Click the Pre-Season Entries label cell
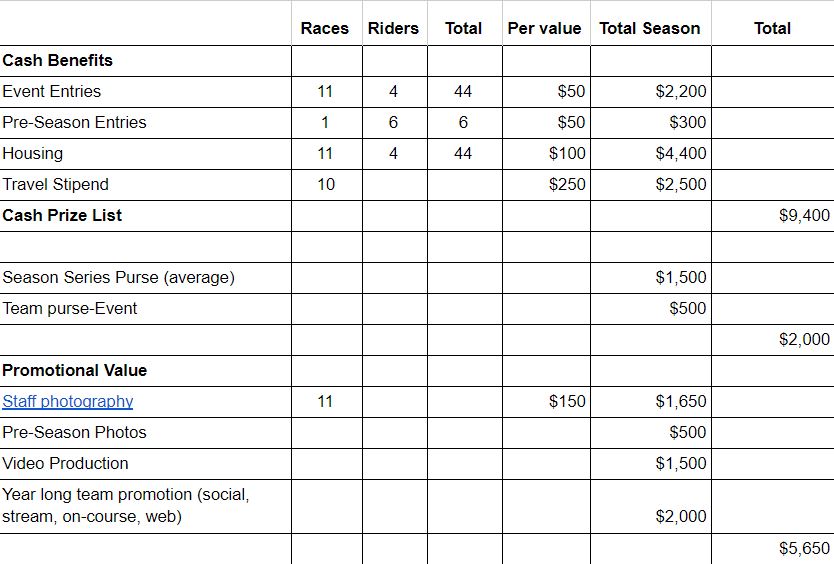834x564 pixels. (x=145, y=122)
